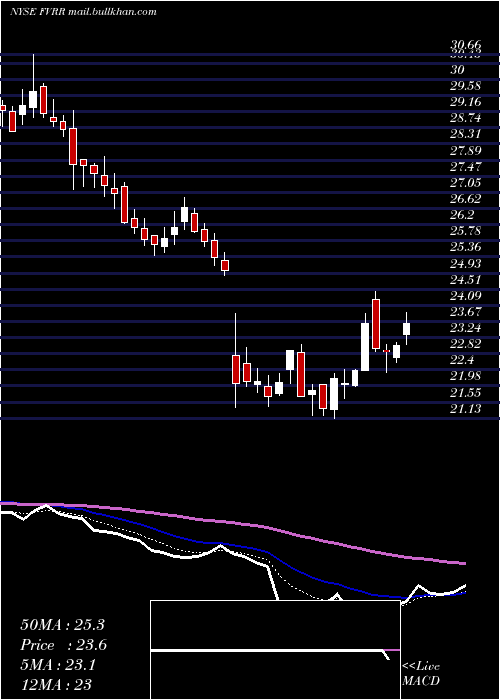The height and width of the screenshot is (700, 500).
Task: Select the price label 25.36
Action: tap(466, 247)
